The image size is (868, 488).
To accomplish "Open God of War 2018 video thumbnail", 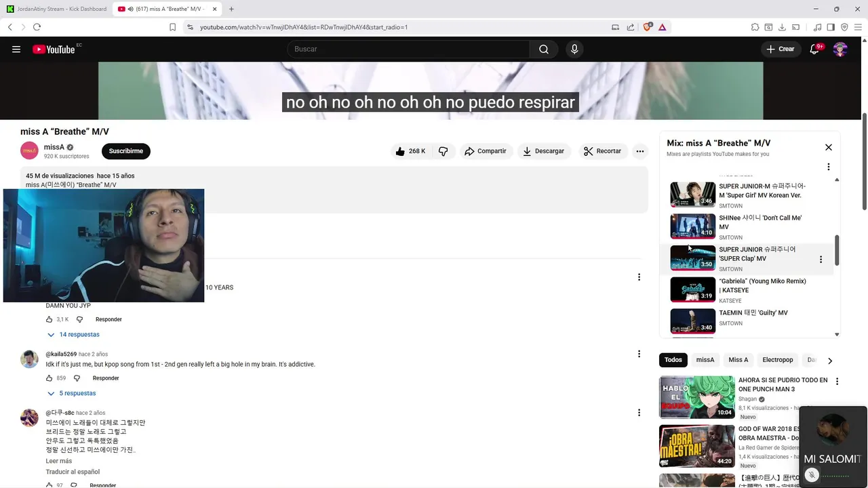I will click(x=697, y=446).
